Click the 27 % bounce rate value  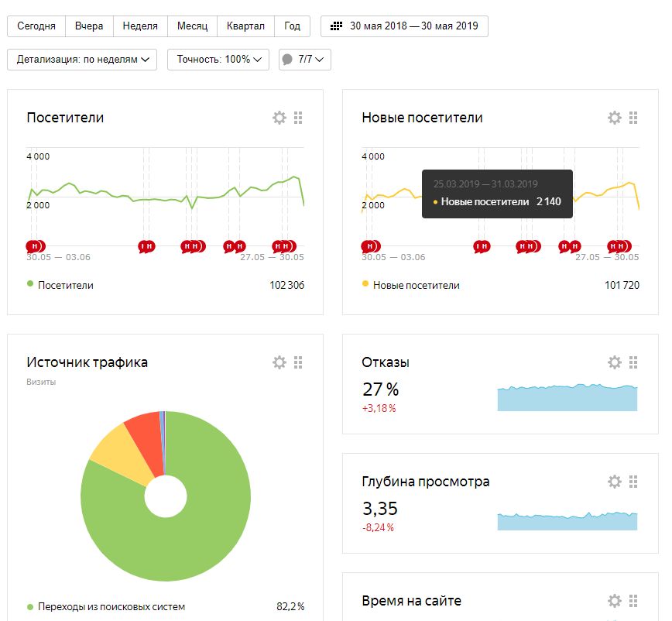coord(381,389)
